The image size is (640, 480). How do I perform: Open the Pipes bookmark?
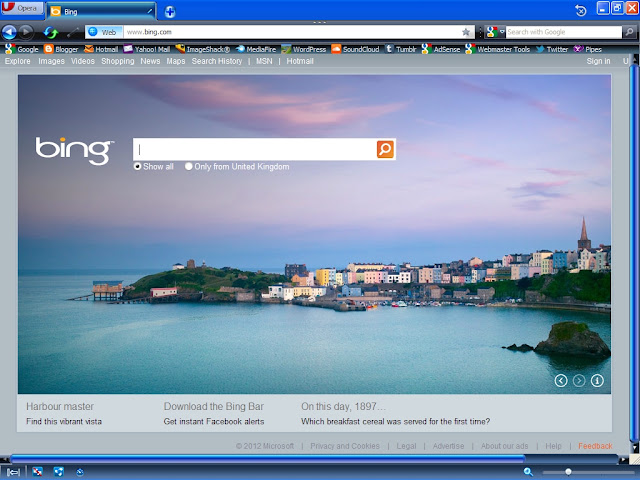click(x=587, y=49)
